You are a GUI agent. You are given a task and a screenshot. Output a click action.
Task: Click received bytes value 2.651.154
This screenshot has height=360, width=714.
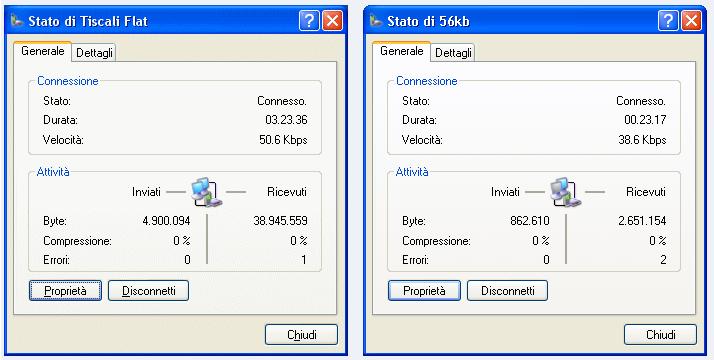[642, 221]
